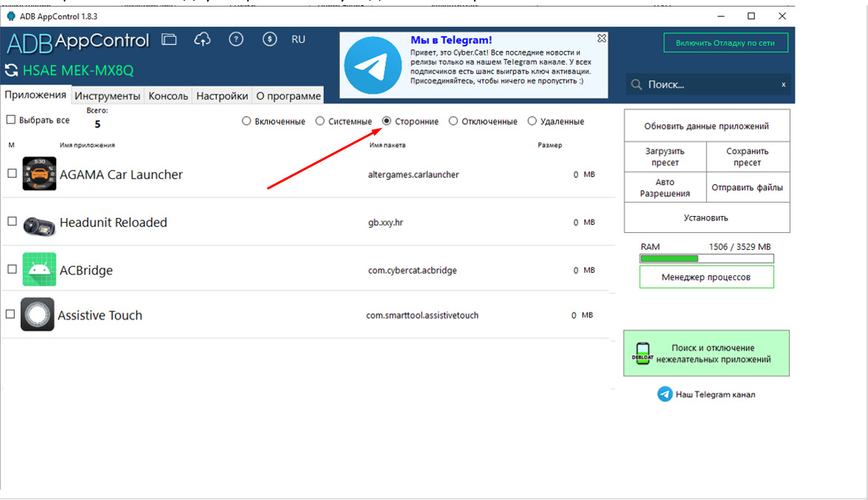
Task: Click the Установить button
Action: click(x=706, y=217)
